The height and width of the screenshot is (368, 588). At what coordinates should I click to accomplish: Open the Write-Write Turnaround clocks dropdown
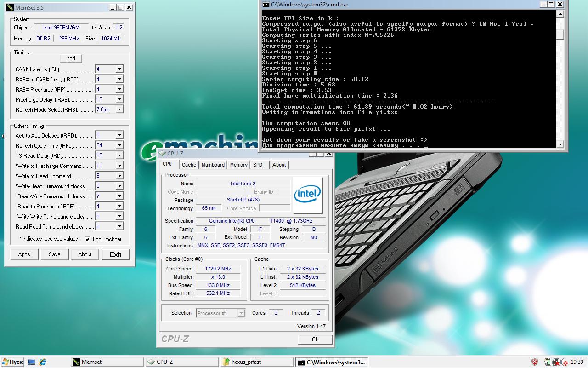point(119,216)
